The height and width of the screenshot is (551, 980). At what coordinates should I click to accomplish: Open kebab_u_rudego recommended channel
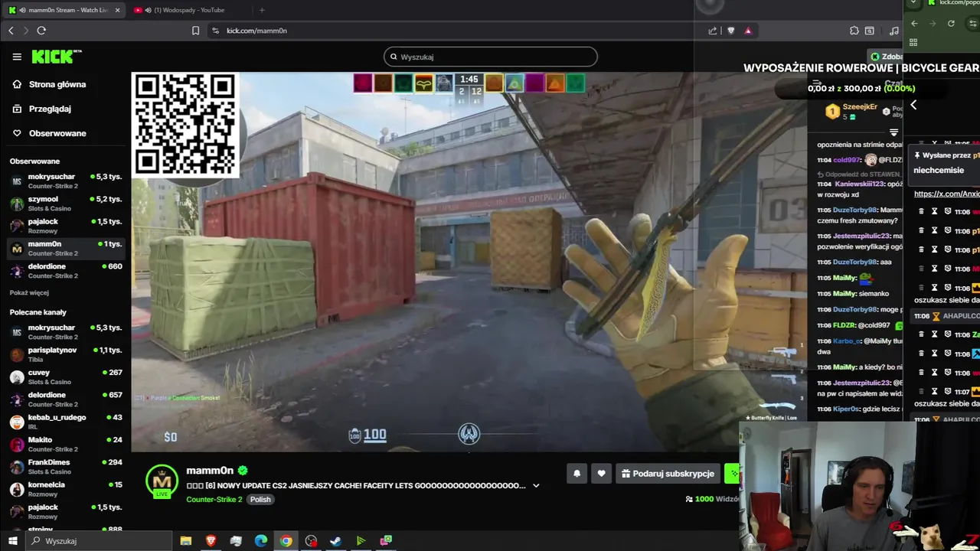point(65,421)
